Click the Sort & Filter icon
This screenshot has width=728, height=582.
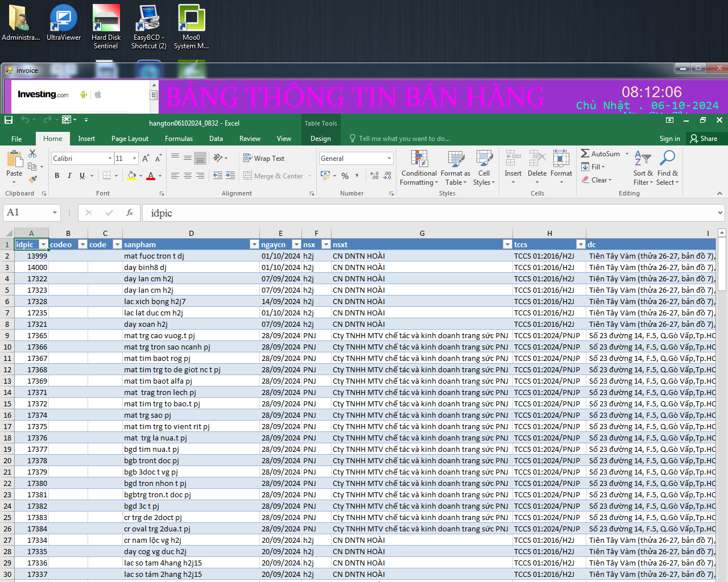click(643, 168)
